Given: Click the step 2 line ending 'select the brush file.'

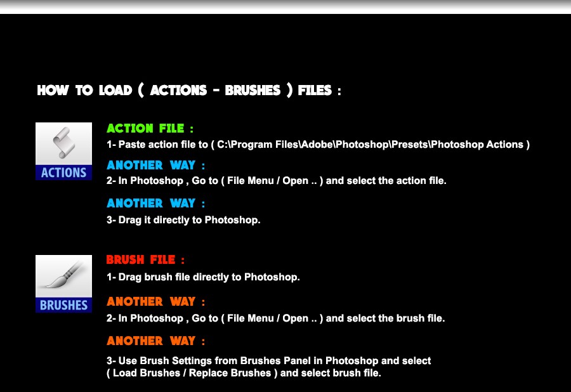Looking at the screenshot, I should click(276, 318).
